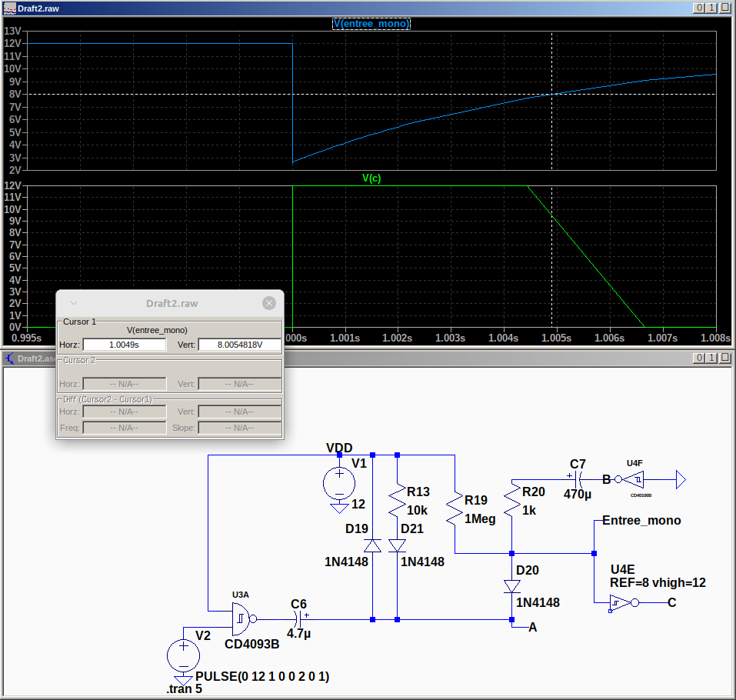Select the D20 diode symbol

512,587
